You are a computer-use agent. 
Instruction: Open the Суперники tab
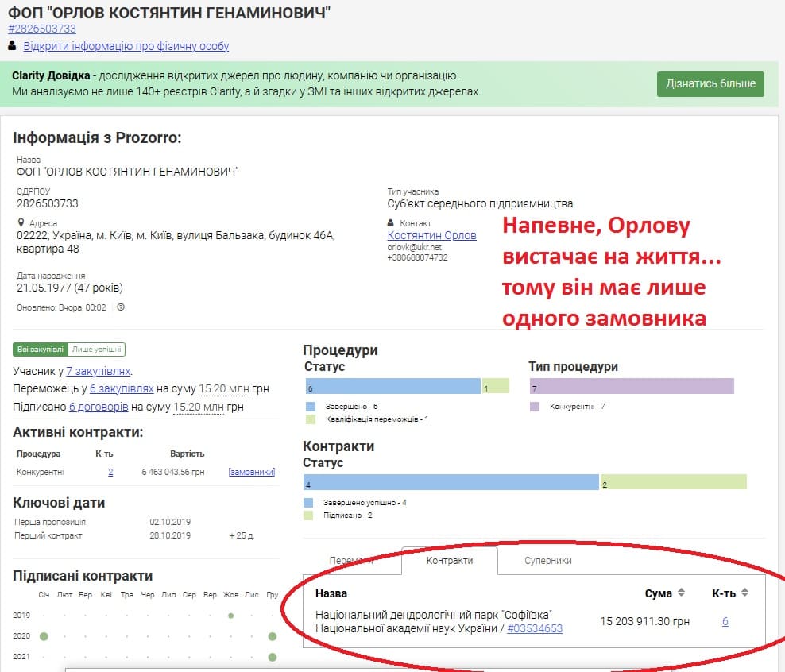click(x=547, y=561)
